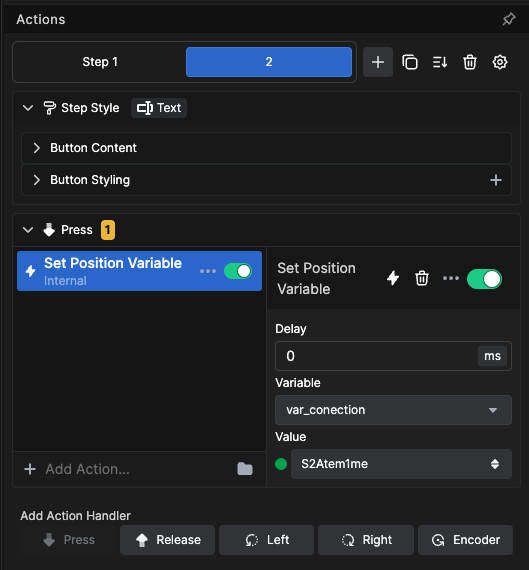
Task: Toggle the Set Position Variable list item off
Action: tap(238, 271)
